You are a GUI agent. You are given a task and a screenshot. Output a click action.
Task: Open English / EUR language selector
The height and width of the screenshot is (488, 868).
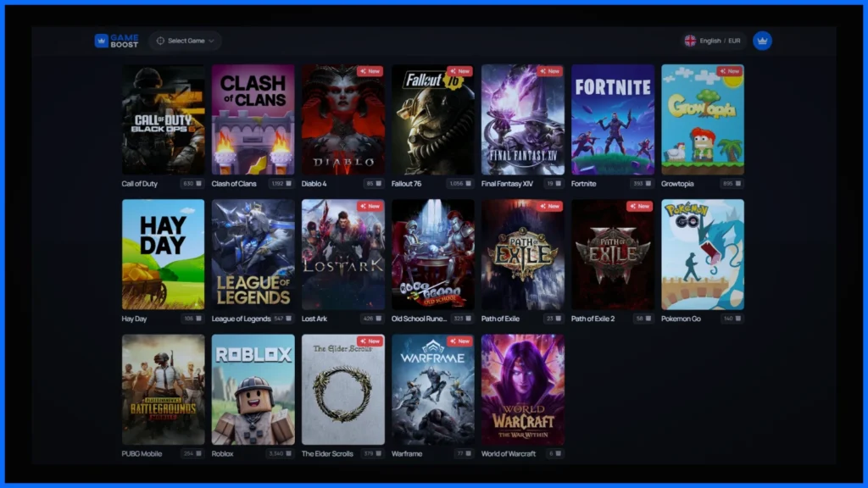click(713, 41)
